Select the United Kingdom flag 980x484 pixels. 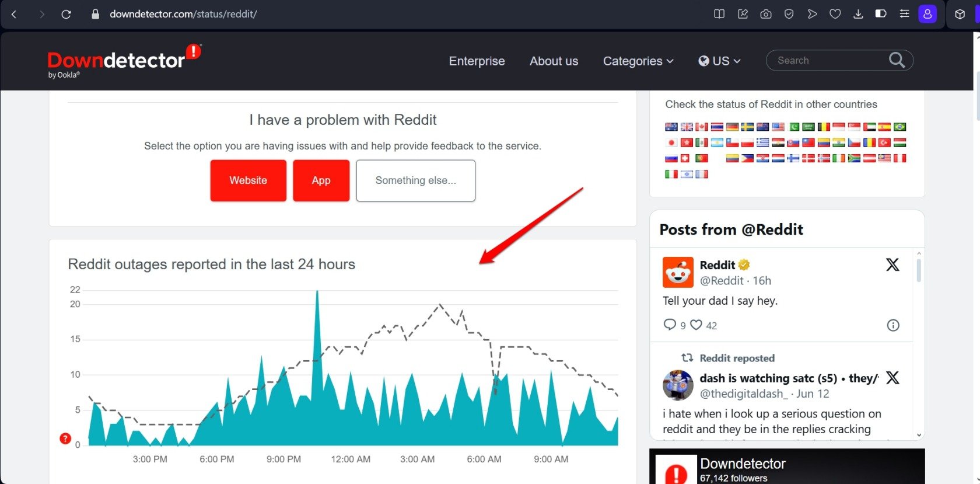pyautogui.click(x=687, y=127)
